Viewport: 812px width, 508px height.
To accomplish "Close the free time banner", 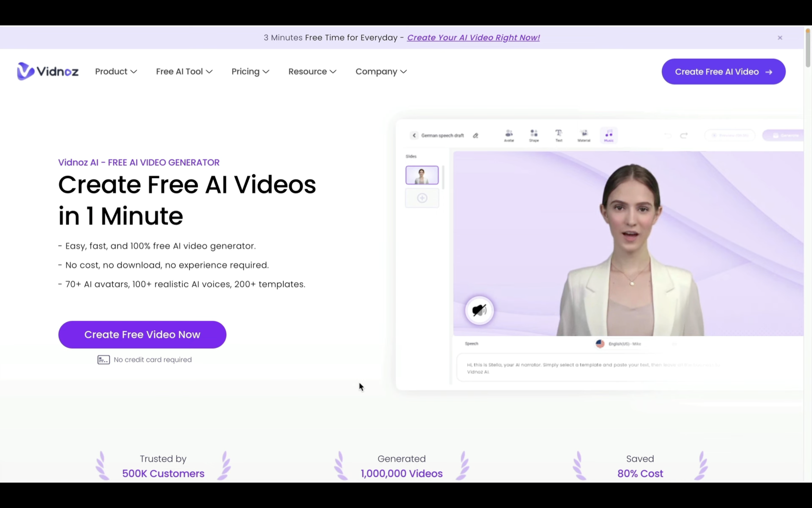I will [x=780, y=38].
